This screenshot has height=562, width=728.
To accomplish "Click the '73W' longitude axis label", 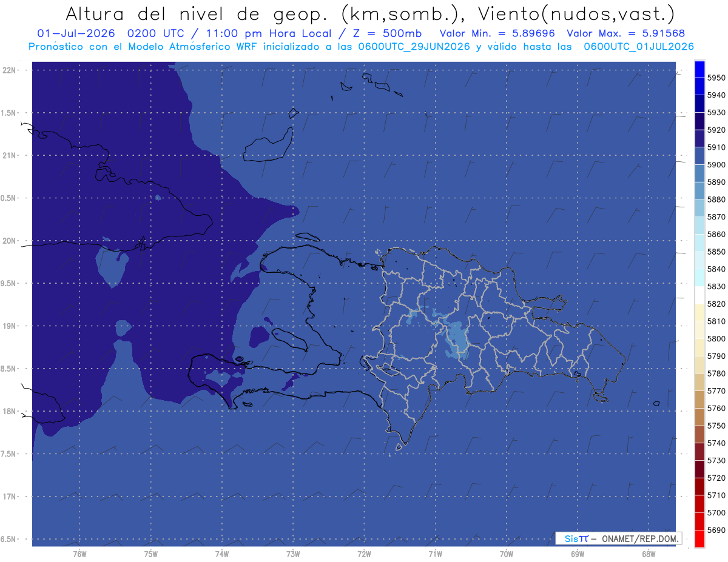I will pos(293,554).
